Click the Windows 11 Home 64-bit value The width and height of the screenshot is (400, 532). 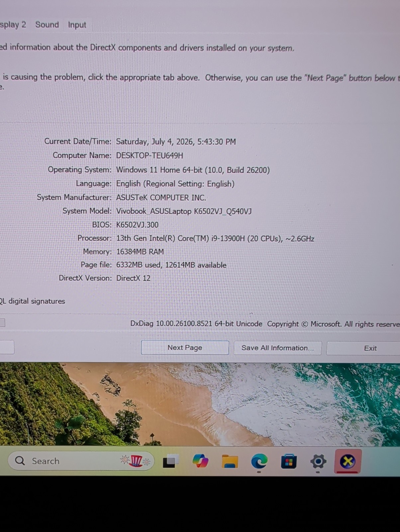pos(193,170)
